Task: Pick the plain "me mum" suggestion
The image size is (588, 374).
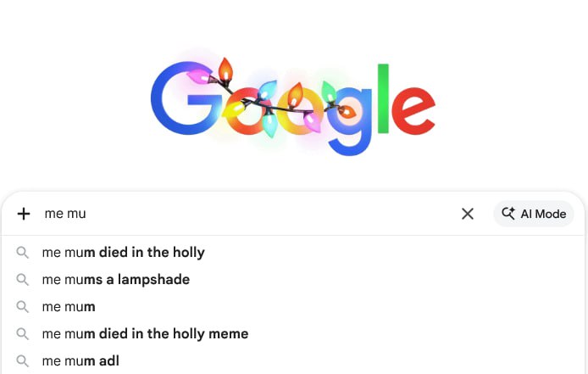Action: click(x=69, y=306)
